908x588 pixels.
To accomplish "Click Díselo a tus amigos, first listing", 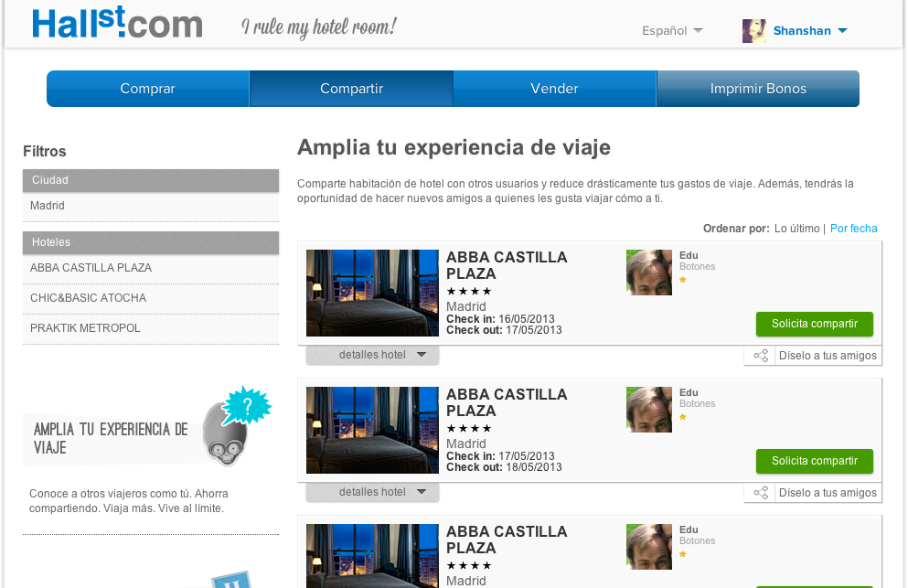I will point(828,356).
